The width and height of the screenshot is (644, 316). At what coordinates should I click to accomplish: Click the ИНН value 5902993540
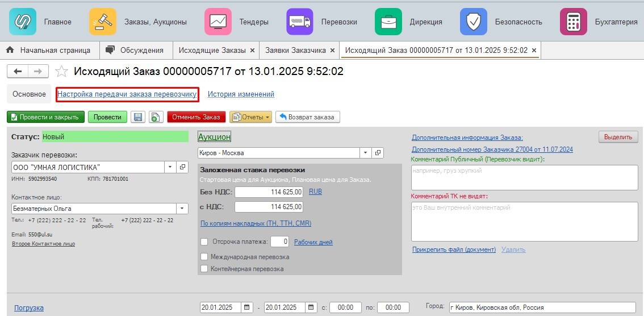coord(42,179)
